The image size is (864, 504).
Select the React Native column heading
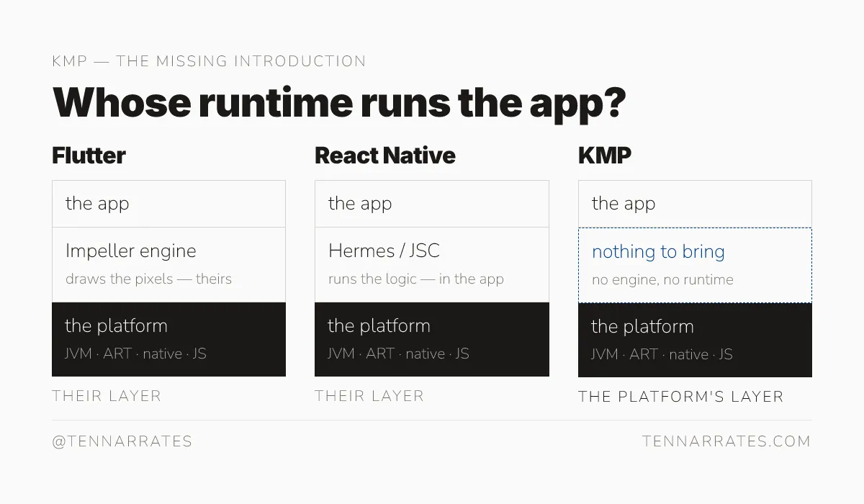385,156
